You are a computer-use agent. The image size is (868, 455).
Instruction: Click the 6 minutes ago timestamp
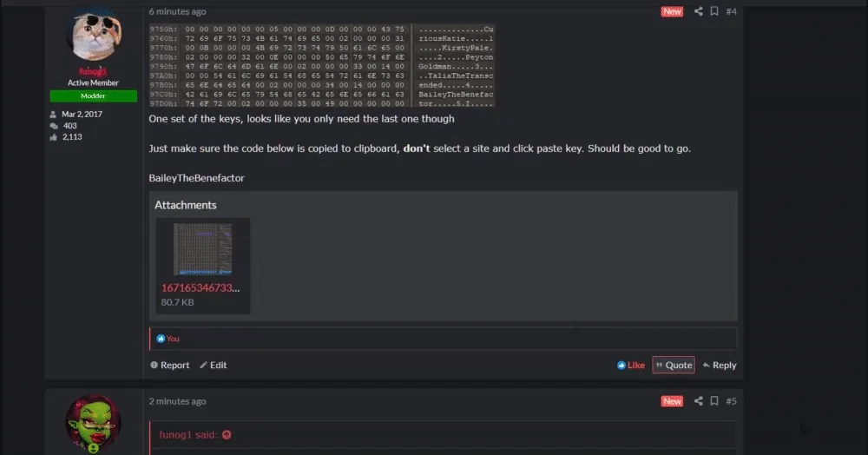[177, 11]
